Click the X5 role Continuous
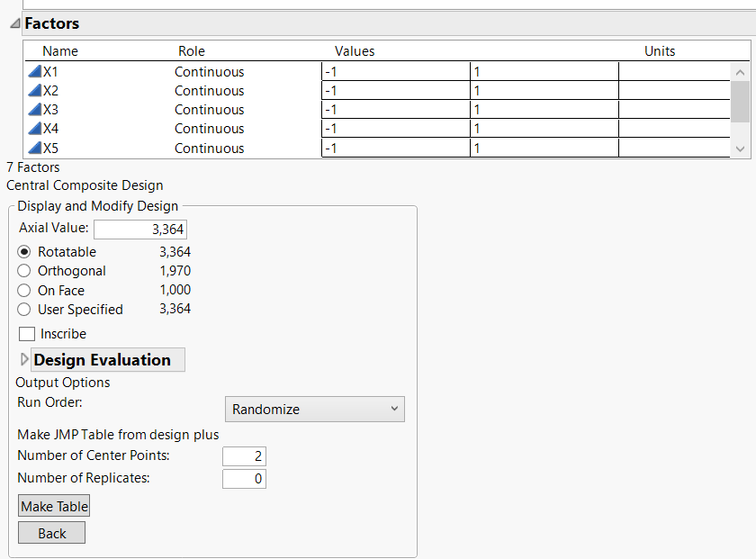 coord(209,148)
